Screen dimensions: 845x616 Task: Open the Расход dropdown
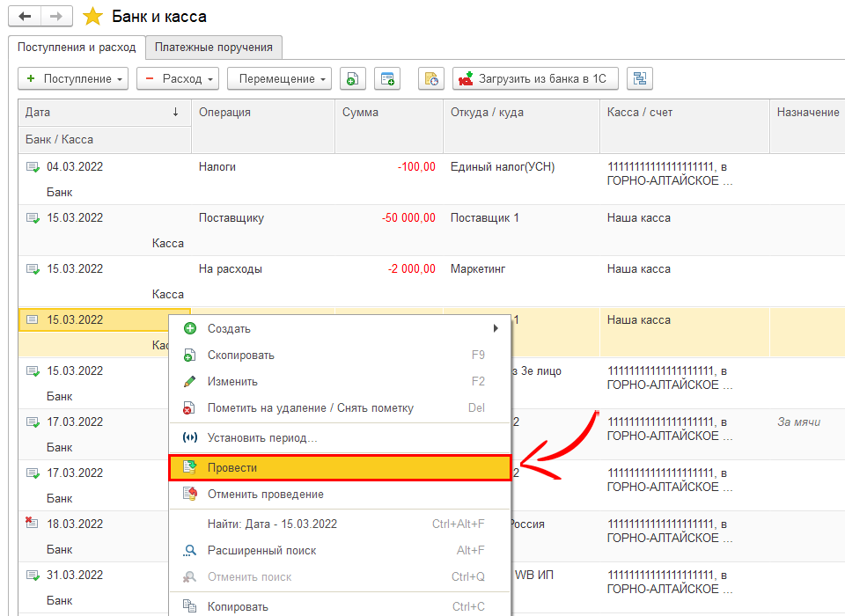click(176, 79)
